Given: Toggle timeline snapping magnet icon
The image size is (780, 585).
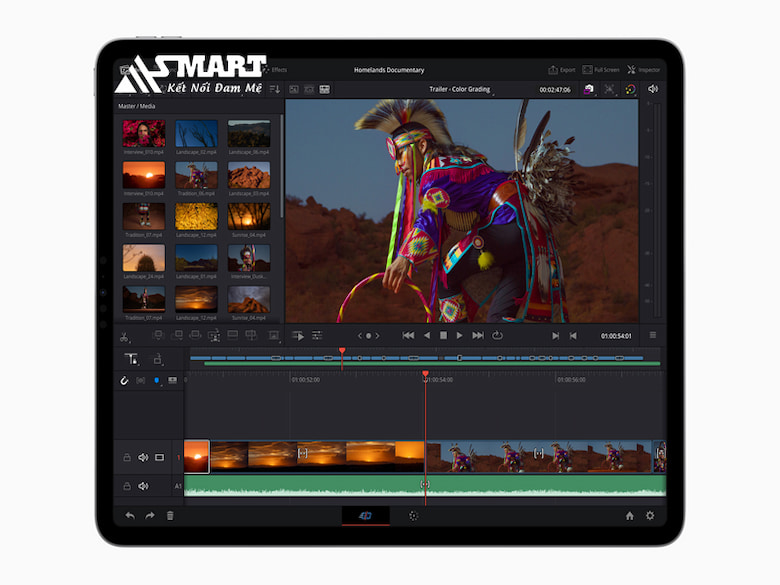Looking at the screenshot, I should pyautogui.click(x=125, y=380).
